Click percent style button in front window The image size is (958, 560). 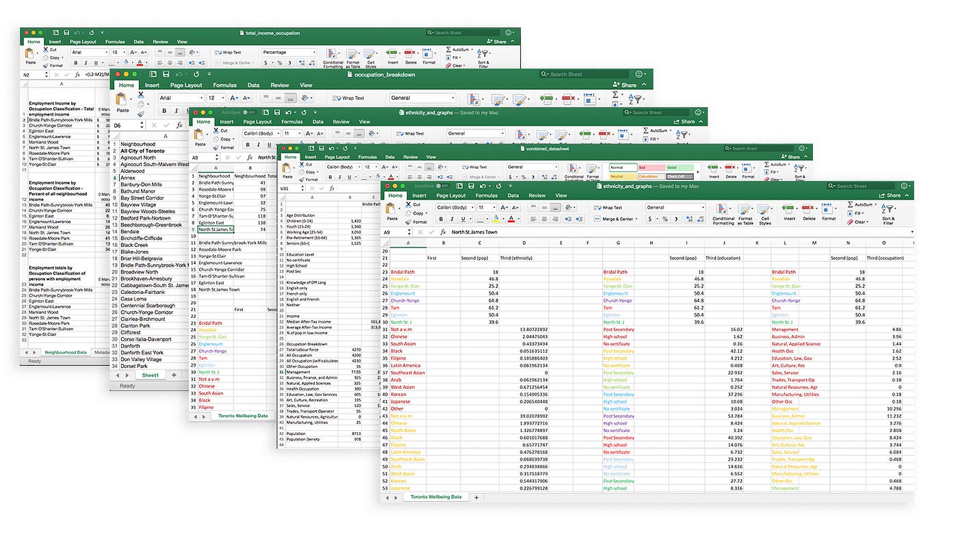(665, 219)
